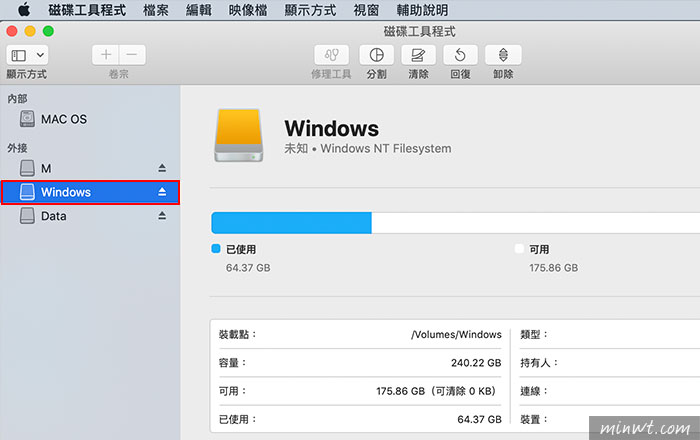Click the Windows volume title text

point(332,129)
